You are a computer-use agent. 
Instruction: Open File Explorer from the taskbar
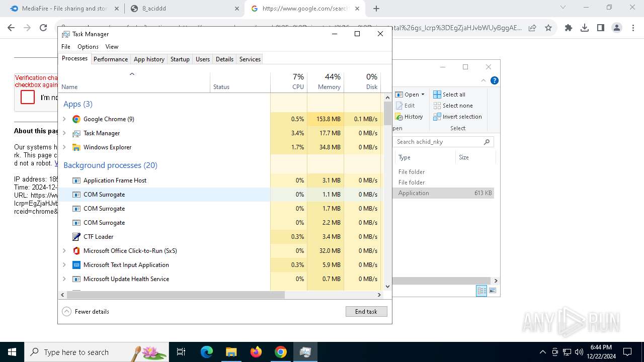tap(231, 352)
